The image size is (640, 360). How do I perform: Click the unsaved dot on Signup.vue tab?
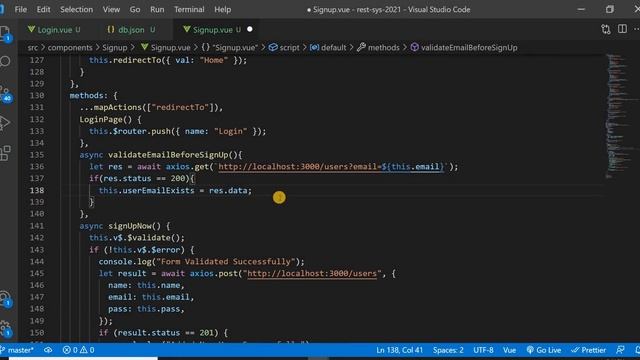pyautogui.click(x=250, y=29)
